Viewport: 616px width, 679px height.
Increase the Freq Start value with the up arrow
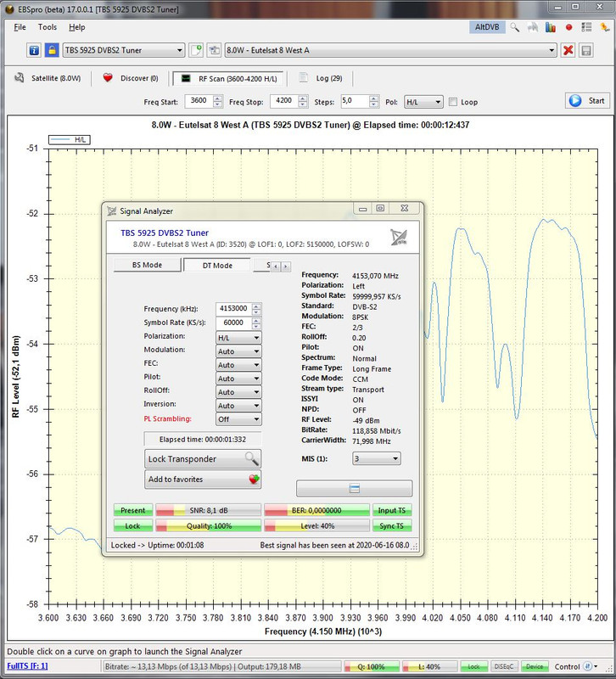click(218, 98)
